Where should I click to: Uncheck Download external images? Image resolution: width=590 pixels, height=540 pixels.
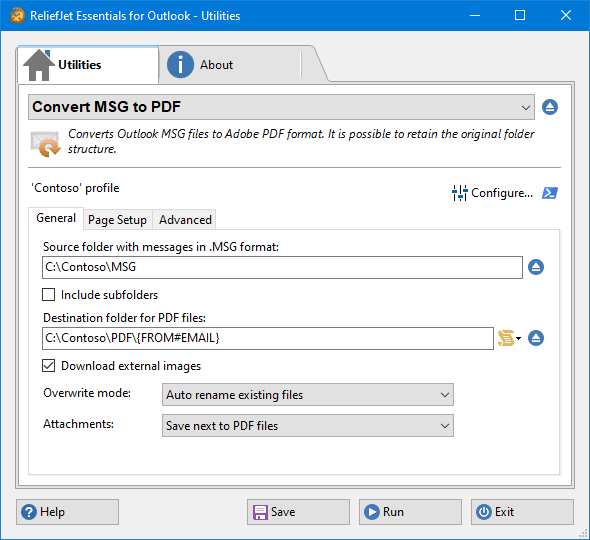(x=49, y=365)
